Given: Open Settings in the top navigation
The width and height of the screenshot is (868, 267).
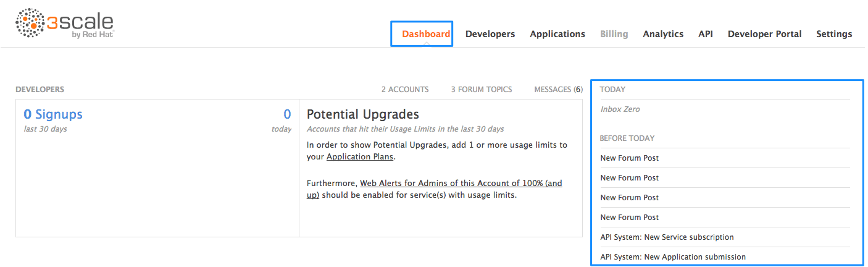Looking at the screenshot, I should [833, 34].
